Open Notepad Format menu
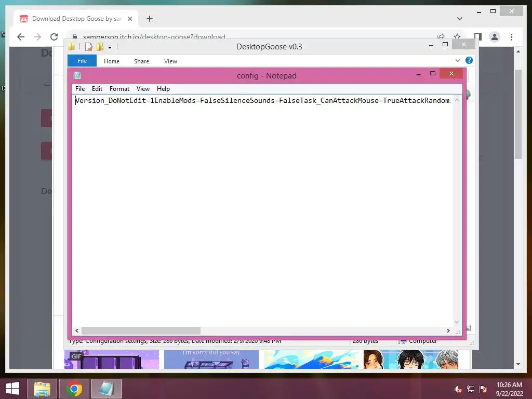Screen dimensions: 532x399 pyautogui.click(x=119, y=89)
